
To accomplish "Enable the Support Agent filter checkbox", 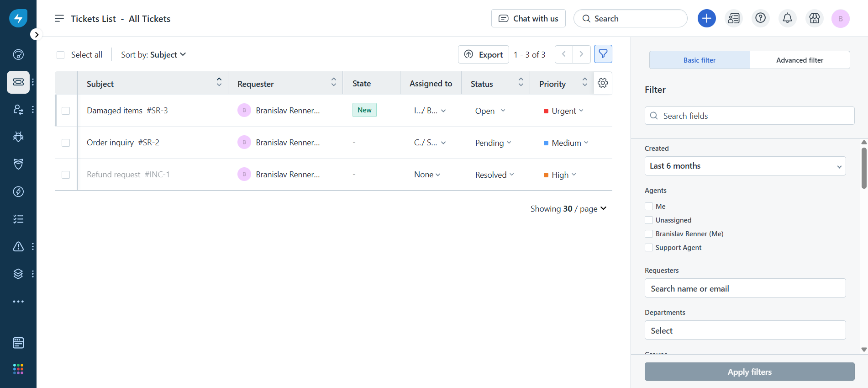I will 649,248.
